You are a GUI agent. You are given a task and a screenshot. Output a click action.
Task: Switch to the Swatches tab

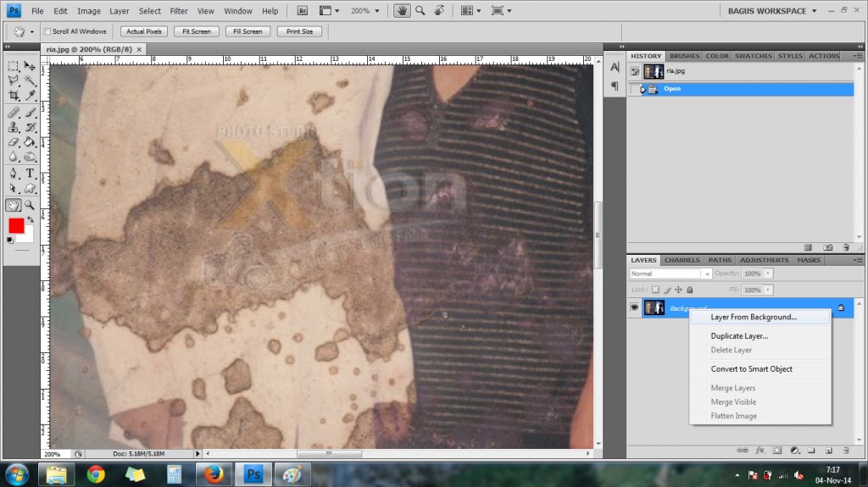753,56
